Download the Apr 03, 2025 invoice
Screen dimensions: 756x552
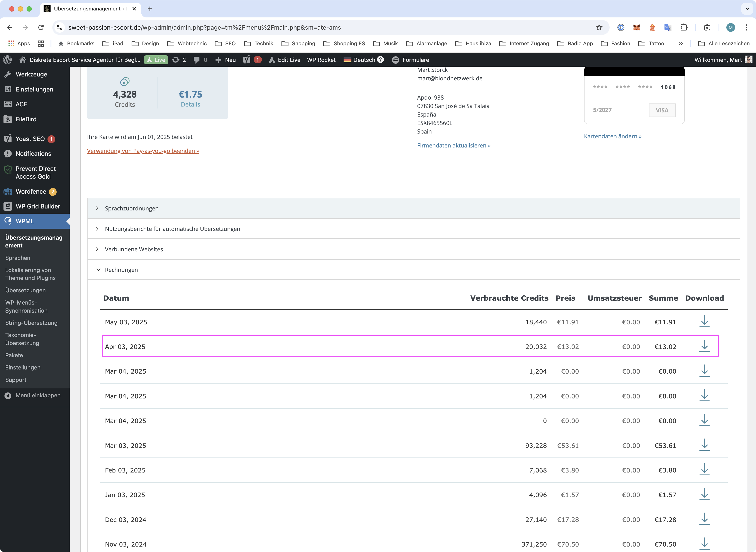tap(704, 346)
